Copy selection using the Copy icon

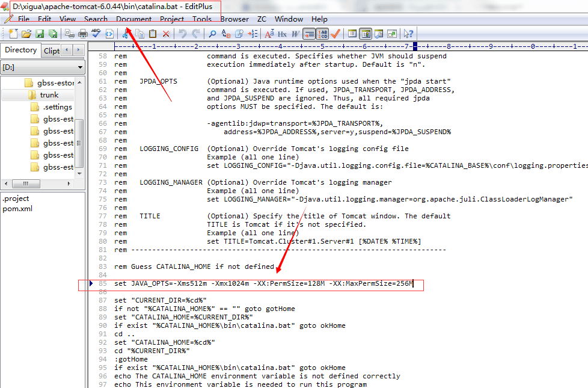pos(139,34)
